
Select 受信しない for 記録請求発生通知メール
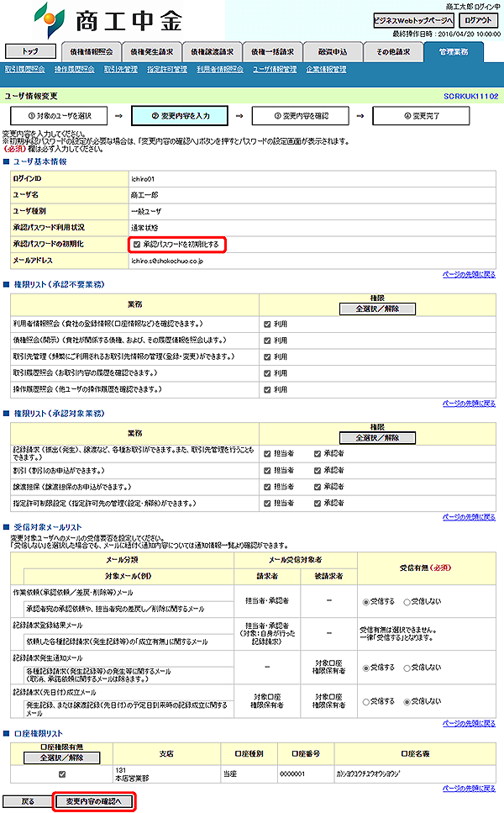pyautogui.click(x=407, y=668)
